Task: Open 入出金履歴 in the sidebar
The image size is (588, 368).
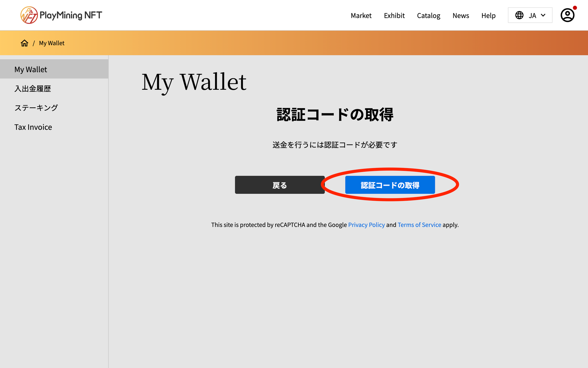Action: (x=33, y=89)
